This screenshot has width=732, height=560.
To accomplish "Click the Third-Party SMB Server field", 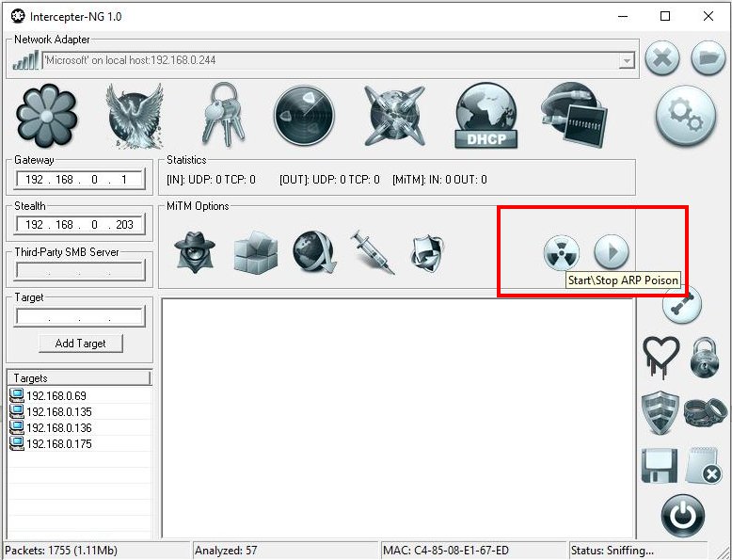I will 79,271.
